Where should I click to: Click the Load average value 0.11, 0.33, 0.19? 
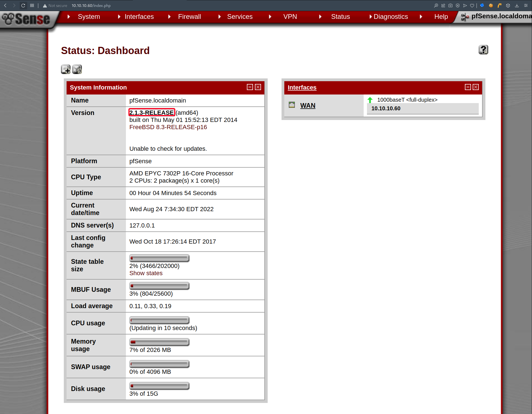tap(150, 306)
